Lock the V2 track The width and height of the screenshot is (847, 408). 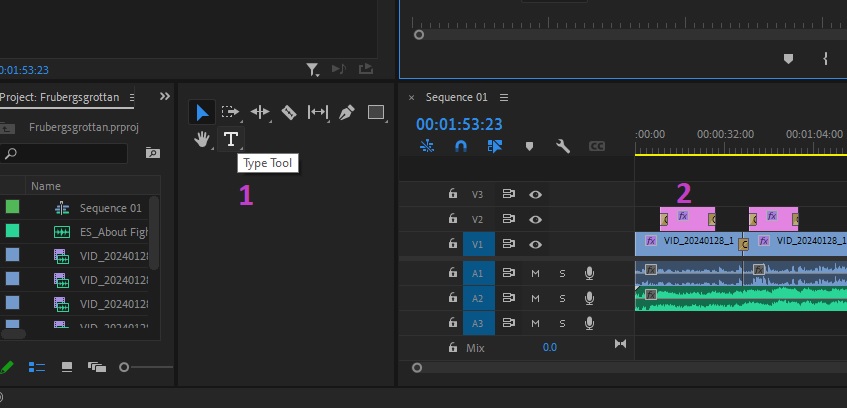tap(453, 218)
